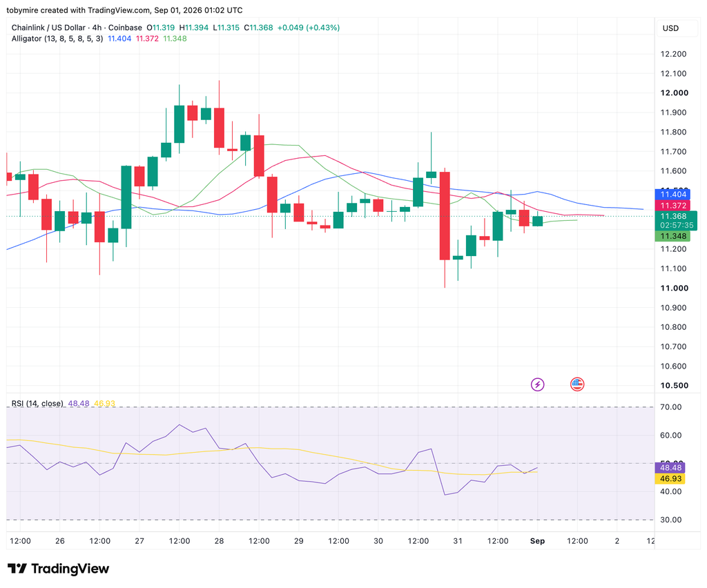The height and width of the screenshot is (588, 707).
Task: Click the close value C11.368 in the header
Action: click(x=258, y=28)
